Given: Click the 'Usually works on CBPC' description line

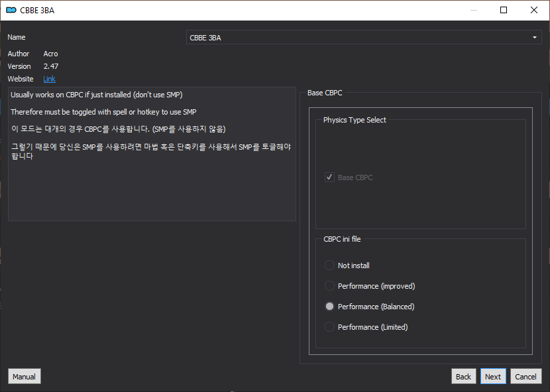Looking at the screenshot, I should (x=97, y=95).
